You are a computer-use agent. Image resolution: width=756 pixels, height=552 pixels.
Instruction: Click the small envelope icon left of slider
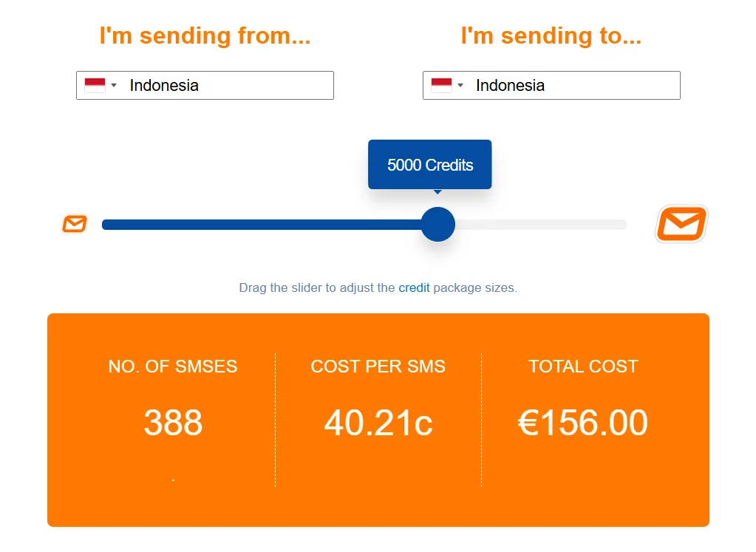pos(75,224)
